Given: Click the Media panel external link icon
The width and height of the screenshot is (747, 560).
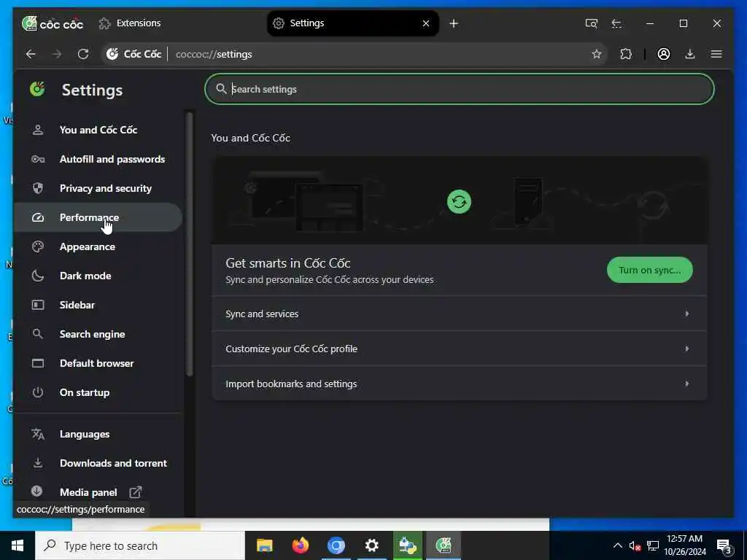Looking at the screenshot, I should 135,492.
